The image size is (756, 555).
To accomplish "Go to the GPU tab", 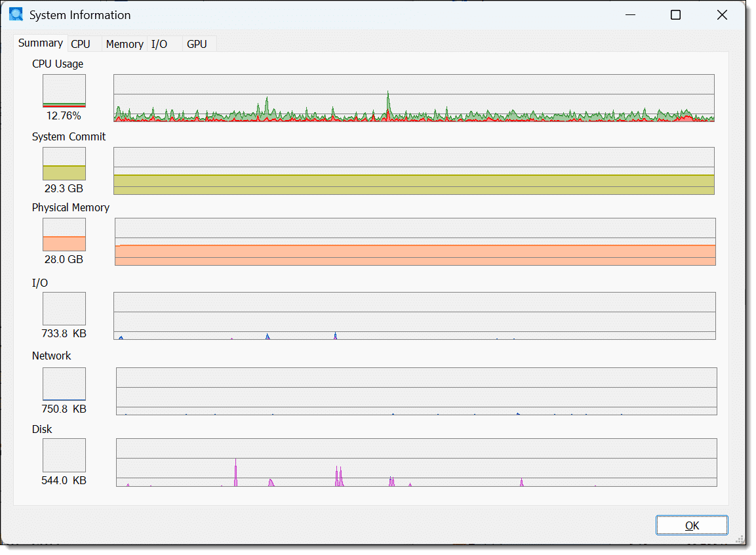I will tap(197, 44).
